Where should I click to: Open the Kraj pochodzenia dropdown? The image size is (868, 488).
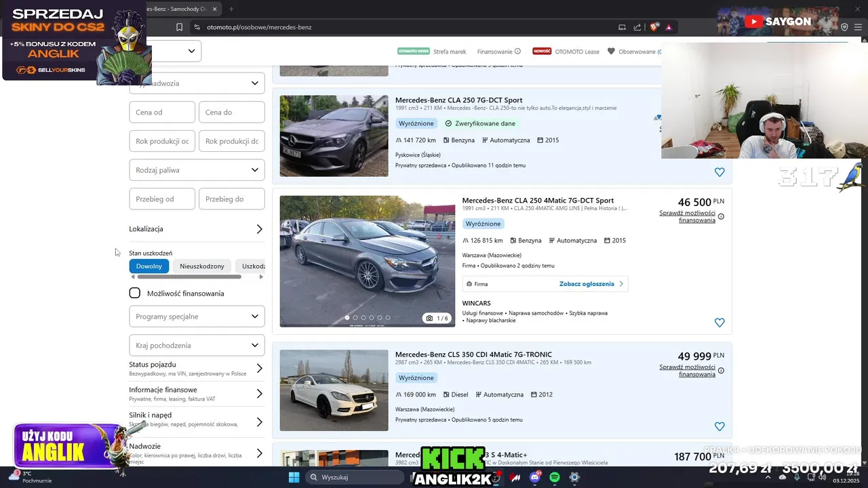197,345
